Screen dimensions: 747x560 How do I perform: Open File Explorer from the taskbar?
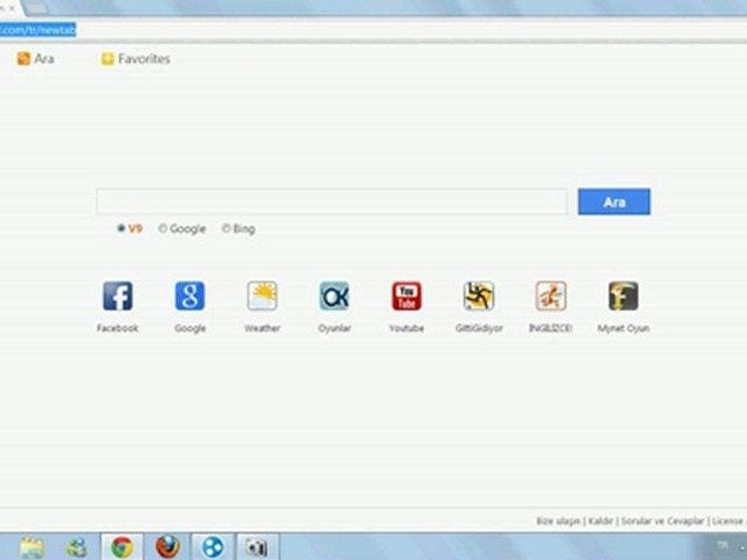32,547
